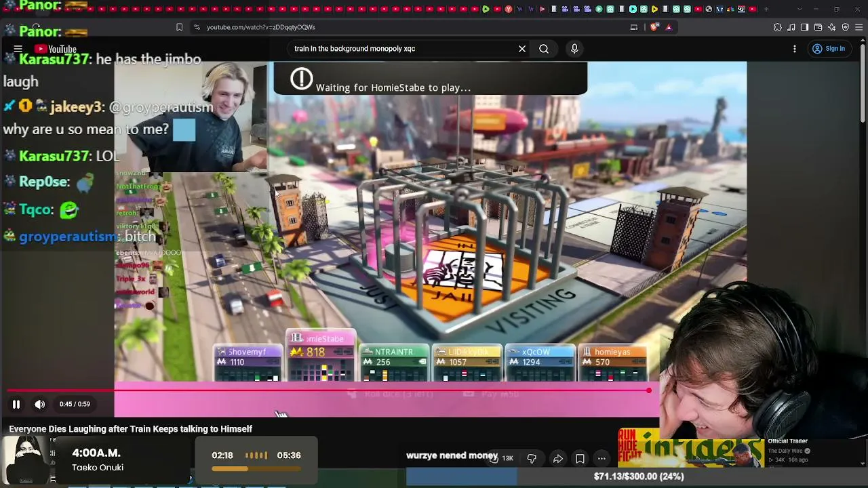The height and width of the screenshot is (488, 868).
Task: Click the music overlay orange progress bar
Action: click(256, 468)
